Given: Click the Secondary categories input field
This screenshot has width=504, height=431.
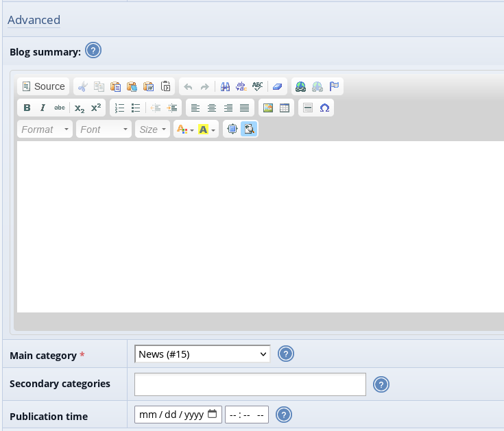Looking at the screenshot, I should pyautogui.click(x=250, y=384).
